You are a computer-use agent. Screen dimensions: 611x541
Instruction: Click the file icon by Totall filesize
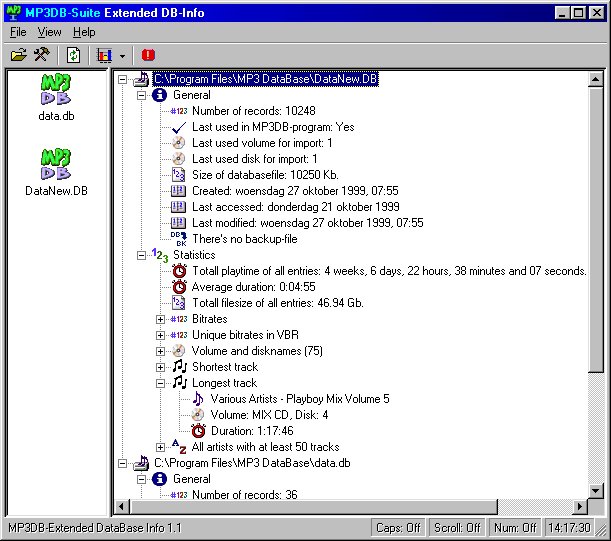(178, 303)
